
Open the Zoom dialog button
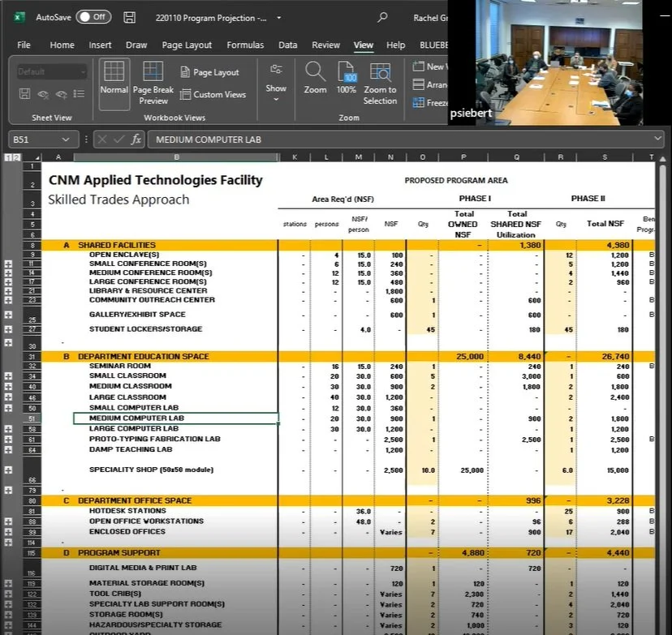pyautogui.click(x=315, y=78)
